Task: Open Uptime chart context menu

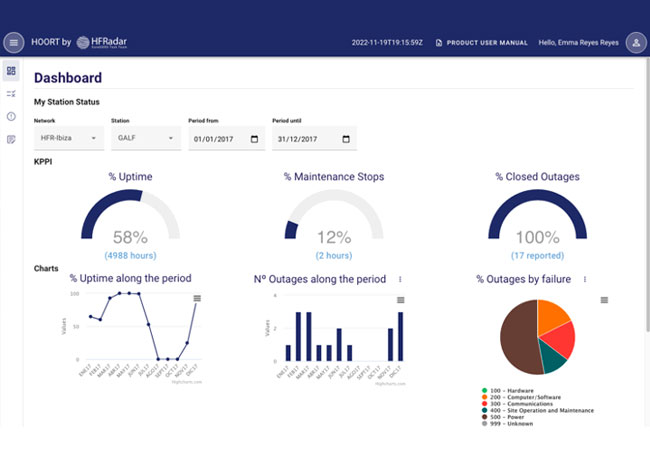Action: 197,298
